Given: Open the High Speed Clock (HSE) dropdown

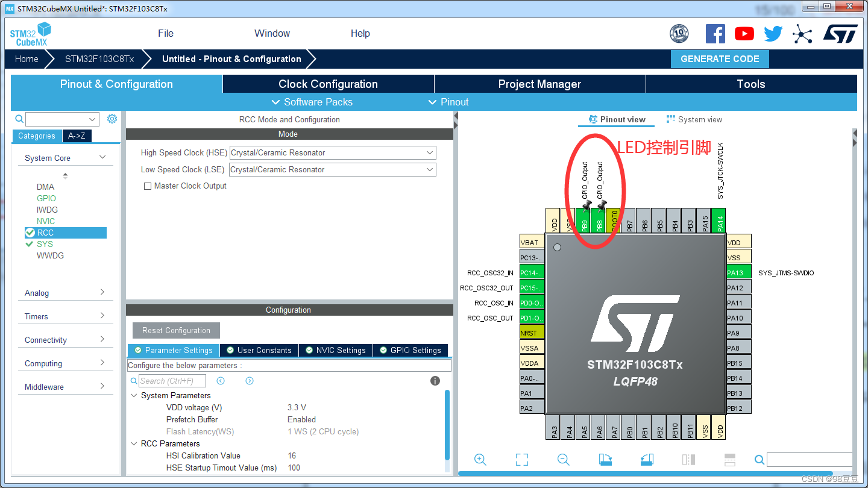Looking at the screenshot, I should tap(333, 153).
